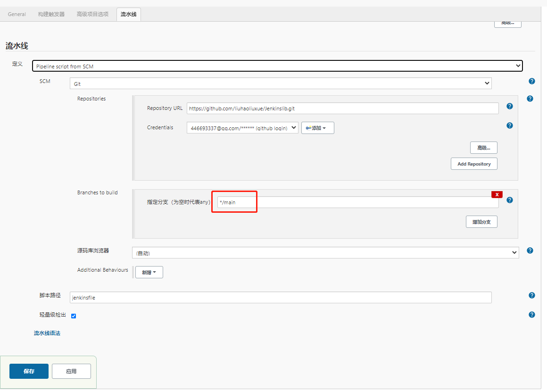Screen dimensions: 547x392
Task: Show help for the Credentials field
Action: pyautogui.click(x=510, y=125)
